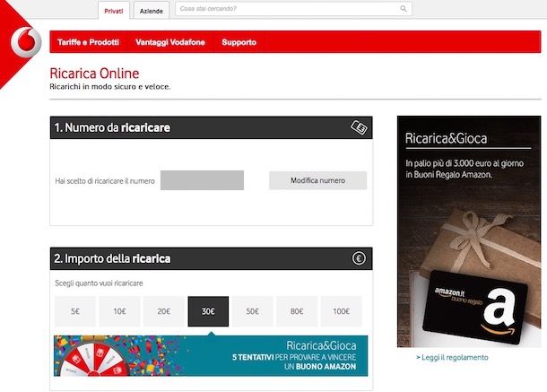The height and width of the screenshot is (392, 547).
Task: Click the Ricarica&Gioca wheel banner
Action: click(211, 356)
